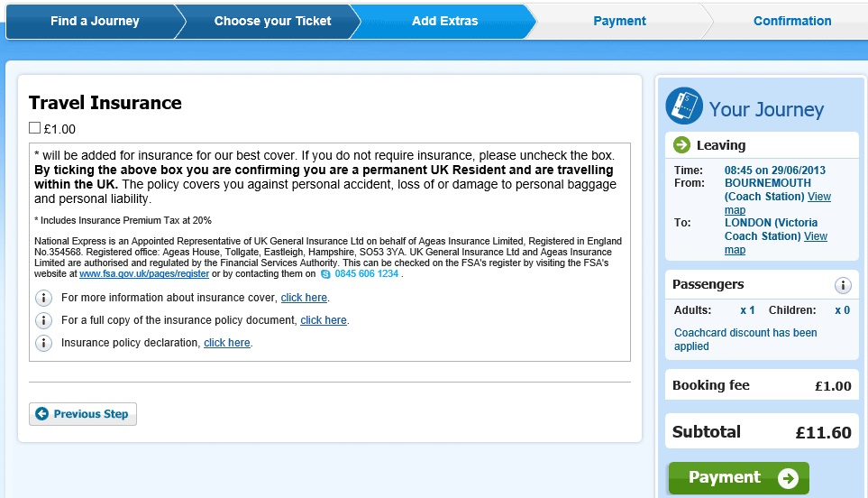868x498 pixels.
Task: Click the green Leaving arrow icon
Action: point(681,145)
